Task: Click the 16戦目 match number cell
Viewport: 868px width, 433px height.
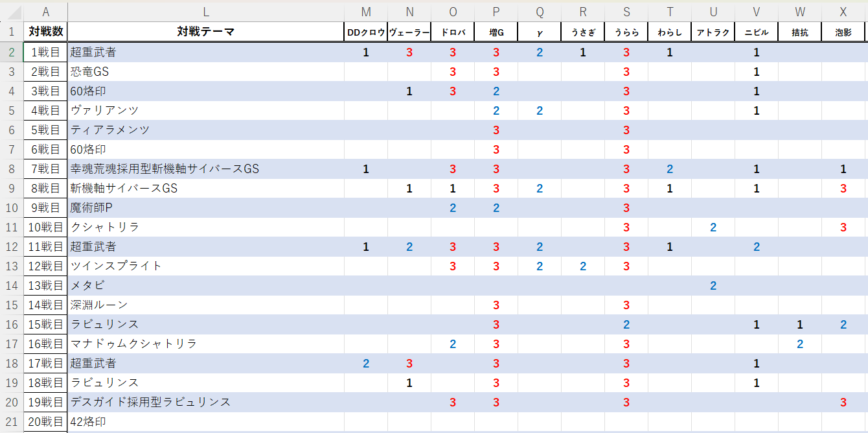Action: point(45,344)
